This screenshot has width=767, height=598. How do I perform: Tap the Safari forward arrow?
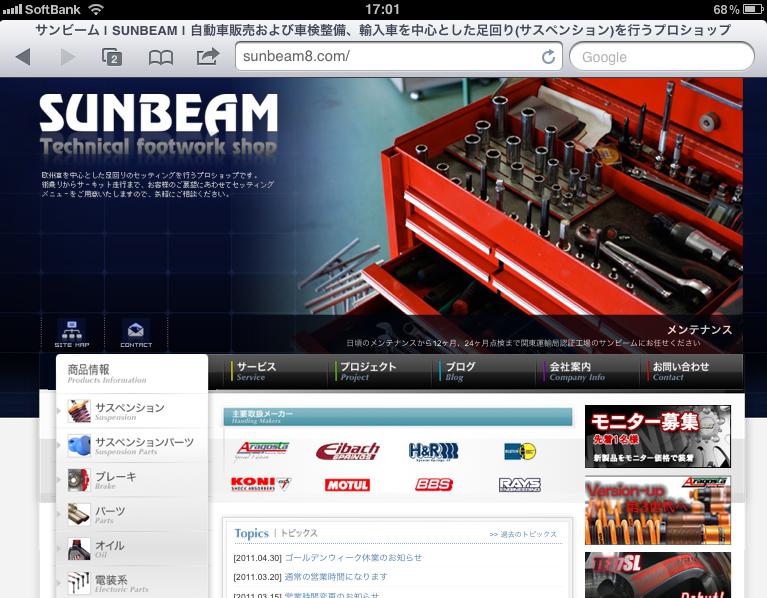coord(68,57)
